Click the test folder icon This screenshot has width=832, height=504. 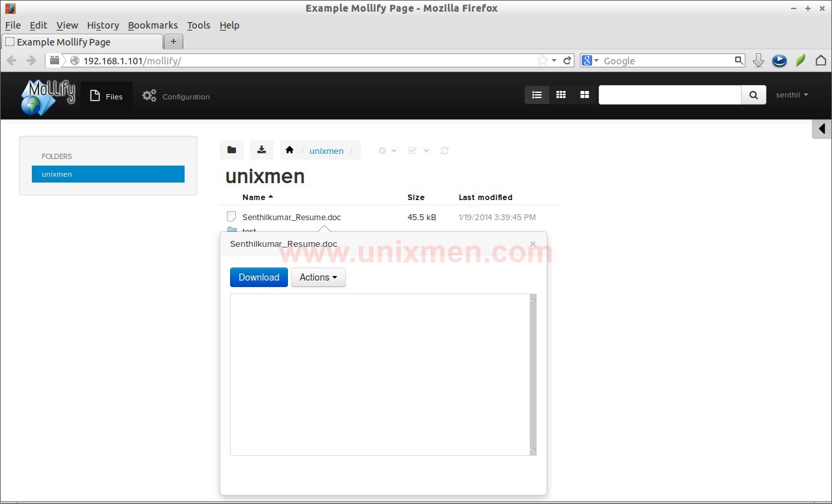tap(231, 230)
